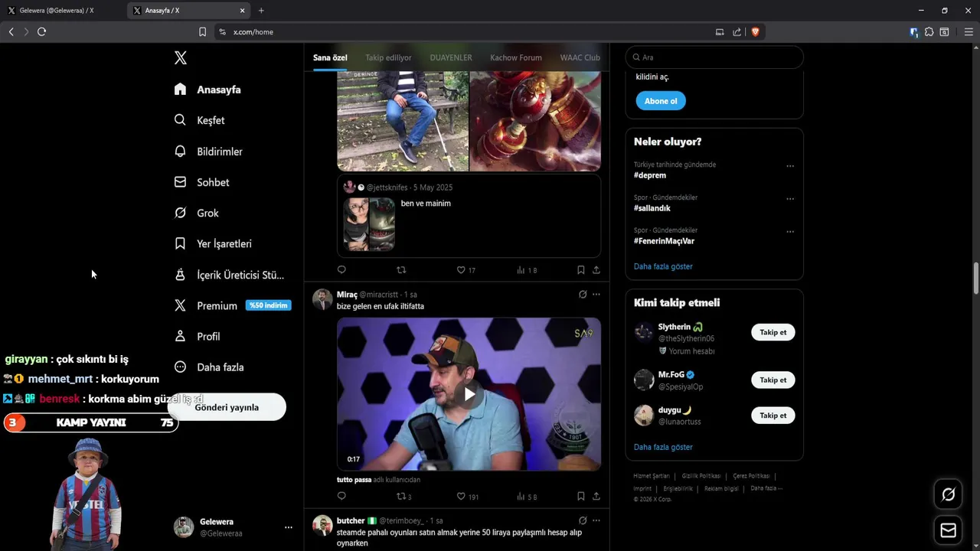Switch to Takip ediliyor tab

(x=388, y=57)
